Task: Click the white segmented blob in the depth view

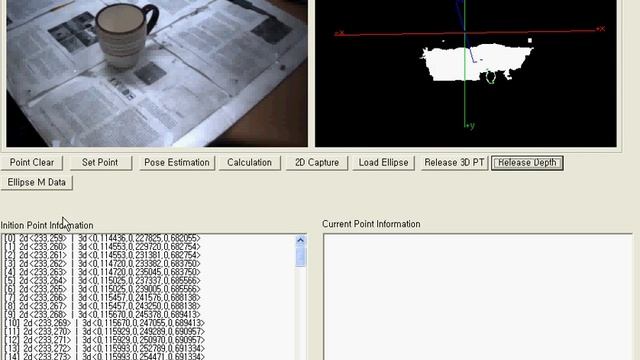Action: click(x=478, y=62)
